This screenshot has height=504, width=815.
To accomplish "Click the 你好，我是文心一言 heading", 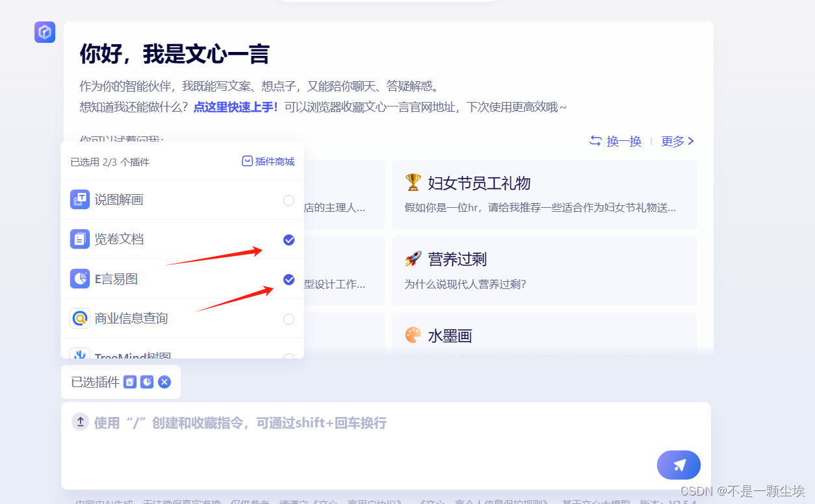I will pyautogui.click(x=174, y=55).
